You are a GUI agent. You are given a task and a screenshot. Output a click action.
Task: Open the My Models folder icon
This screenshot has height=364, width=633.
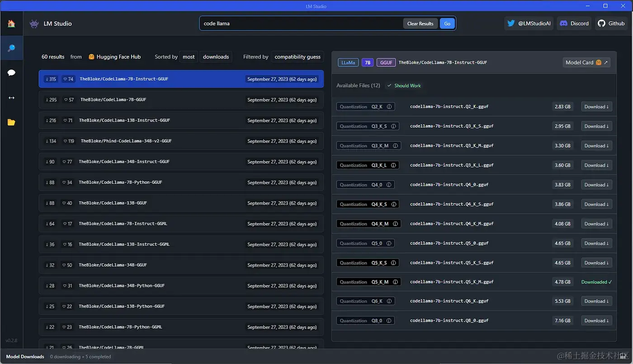click(x=11, y=122)
